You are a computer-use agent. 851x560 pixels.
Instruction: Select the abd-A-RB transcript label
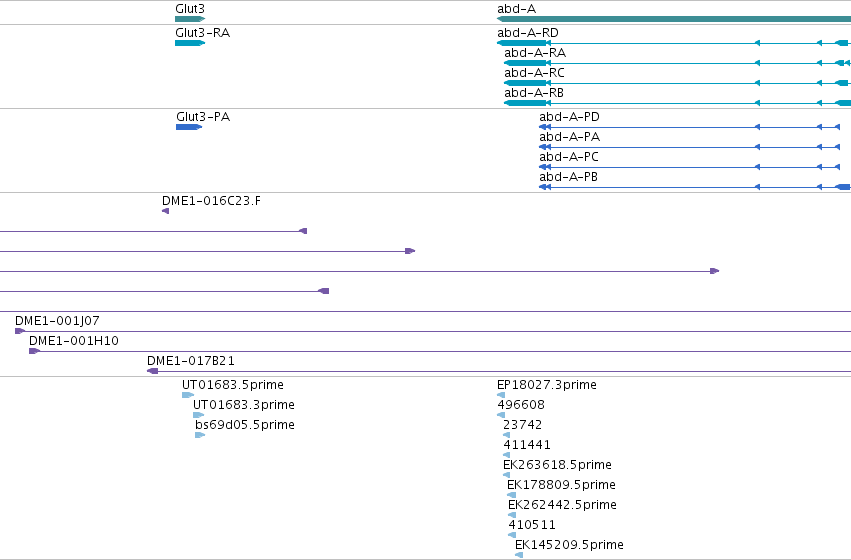point(534,93)
